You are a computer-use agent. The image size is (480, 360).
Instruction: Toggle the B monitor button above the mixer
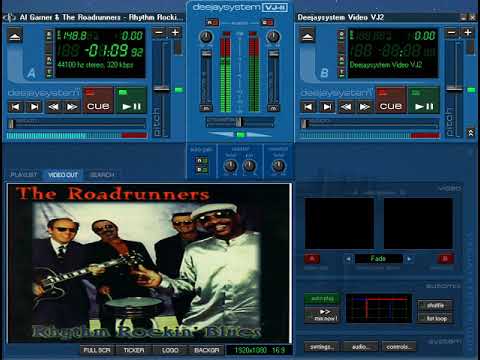(267, 22)
